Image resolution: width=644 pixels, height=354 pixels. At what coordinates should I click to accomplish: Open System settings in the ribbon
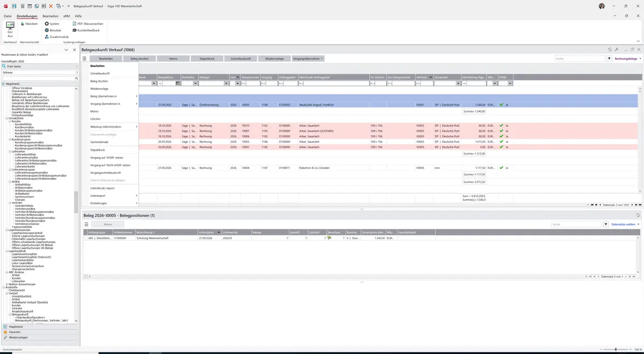coord(52,24)
